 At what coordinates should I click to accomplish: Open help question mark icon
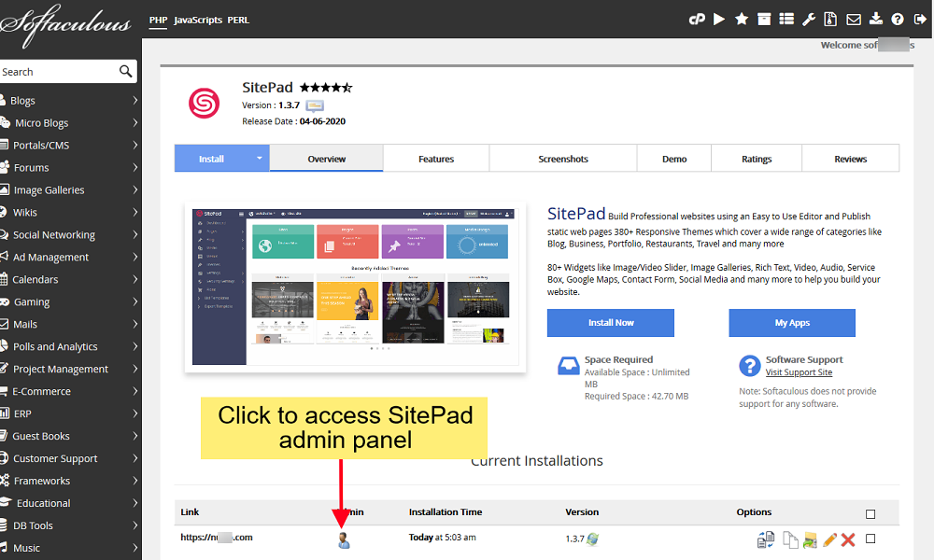click(898, 20)
